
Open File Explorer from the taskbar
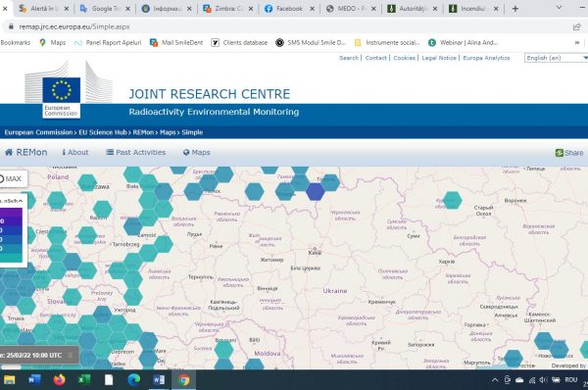pos(9,380)
